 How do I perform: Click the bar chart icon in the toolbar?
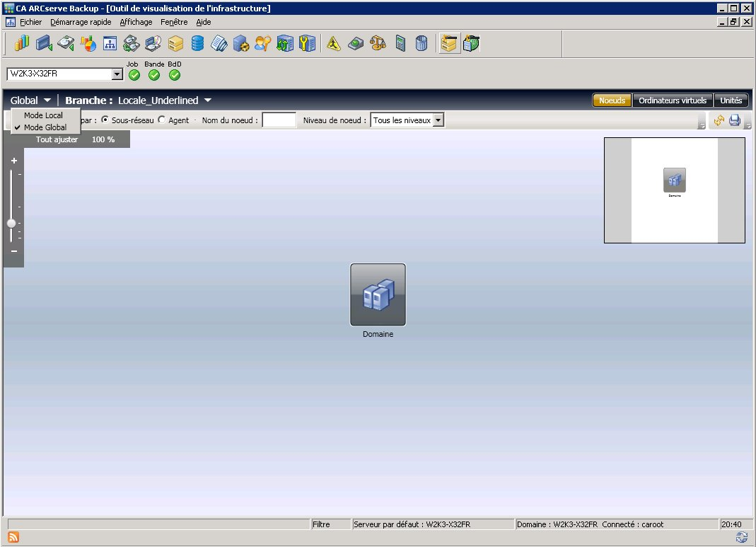tap(21, 44)
